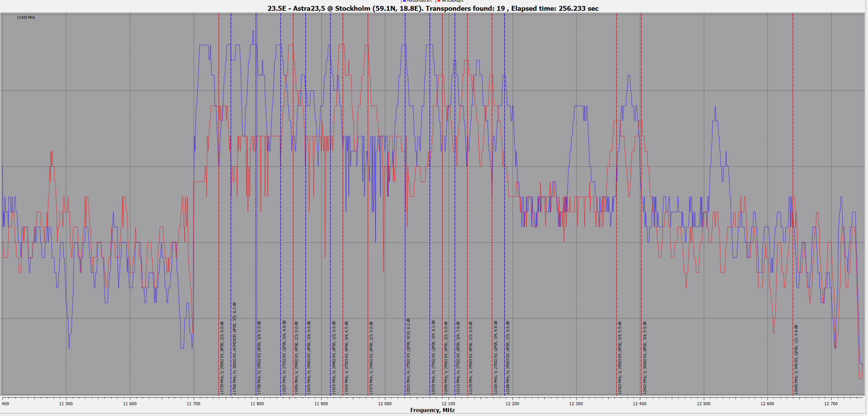Choose the 12402 MHz V 30002 KS label
This screenshot has width=868, height=416.
tap(645, 358)
